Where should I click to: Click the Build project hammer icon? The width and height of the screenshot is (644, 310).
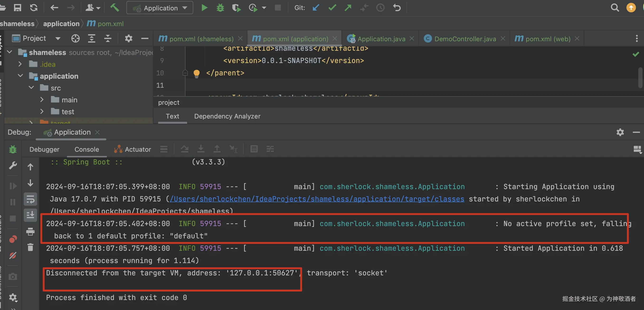tap(115, 8)
